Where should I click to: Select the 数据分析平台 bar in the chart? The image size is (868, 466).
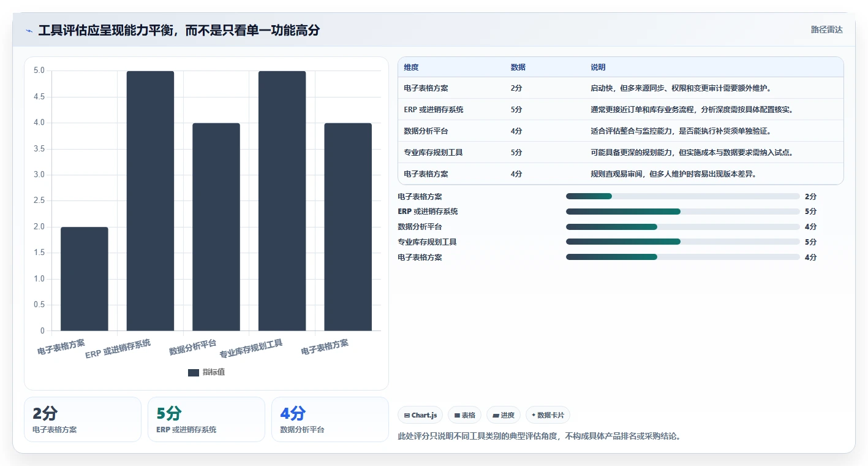pyautogui.click(x=216, y=227)
